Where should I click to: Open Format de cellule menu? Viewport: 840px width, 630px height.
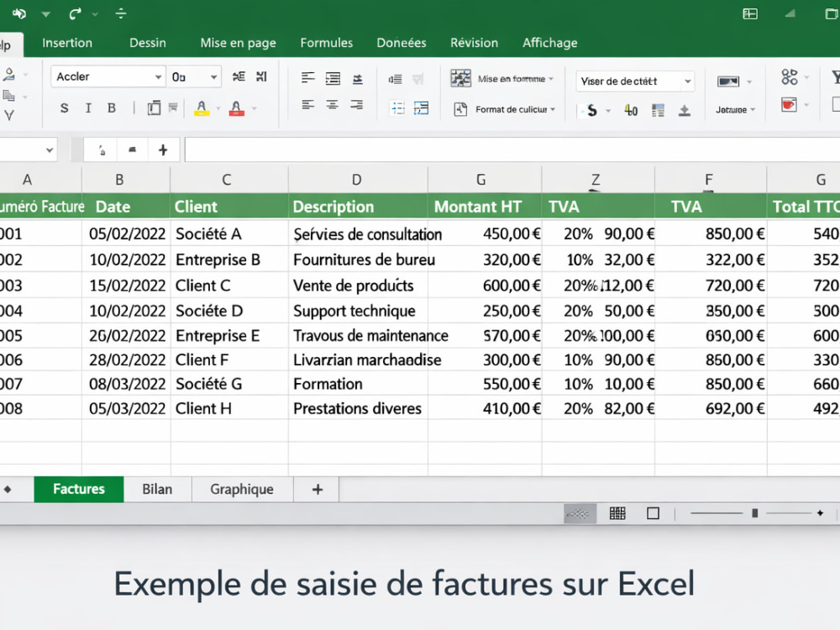tap(504, 109)
